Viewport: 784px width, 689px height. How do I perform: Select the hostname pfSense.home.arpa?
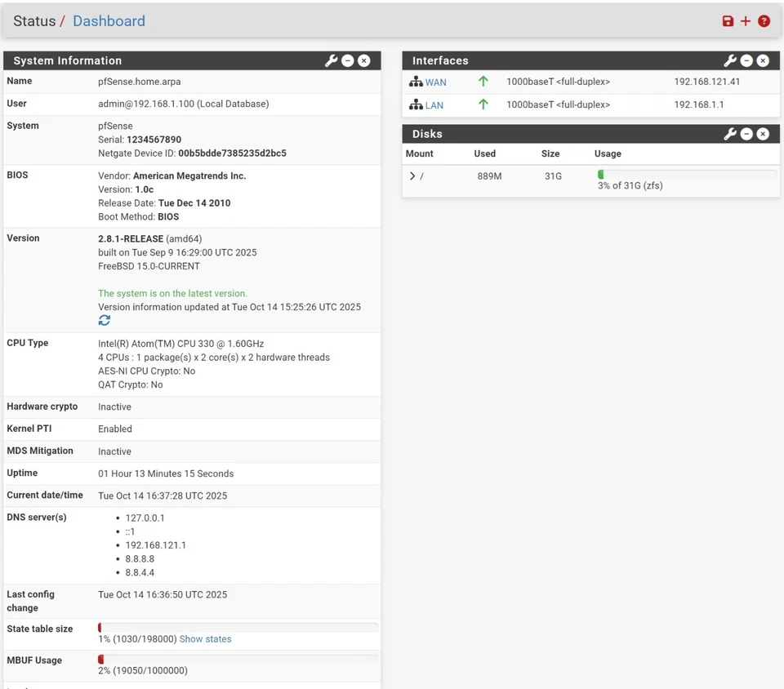coord(140,82)
